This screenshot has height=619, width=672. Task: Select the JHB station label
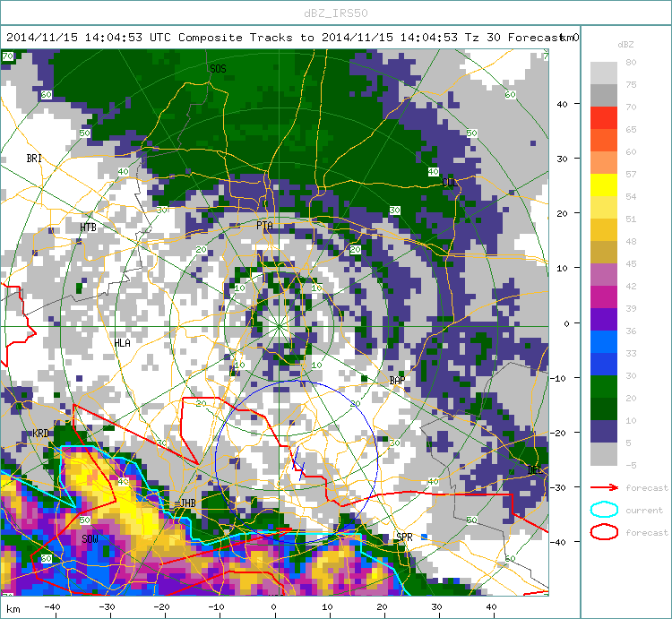click(188, 503)
